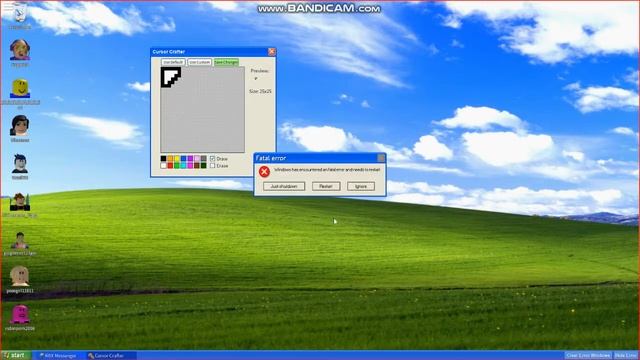Screen dimensions: 640x360
Task: Open the start menu
Action: pyautogui.click(x=15, y=355)
